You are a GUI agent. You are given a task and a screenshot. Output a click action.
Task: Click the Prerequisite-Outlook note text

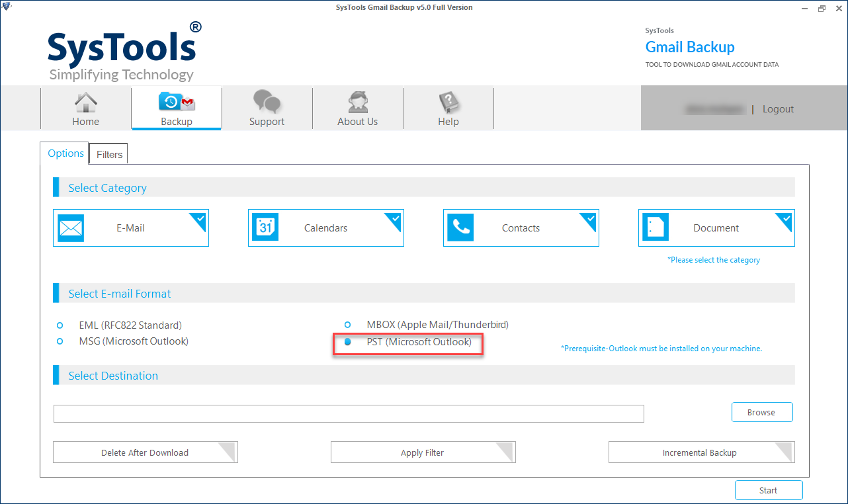pos(661,349)
